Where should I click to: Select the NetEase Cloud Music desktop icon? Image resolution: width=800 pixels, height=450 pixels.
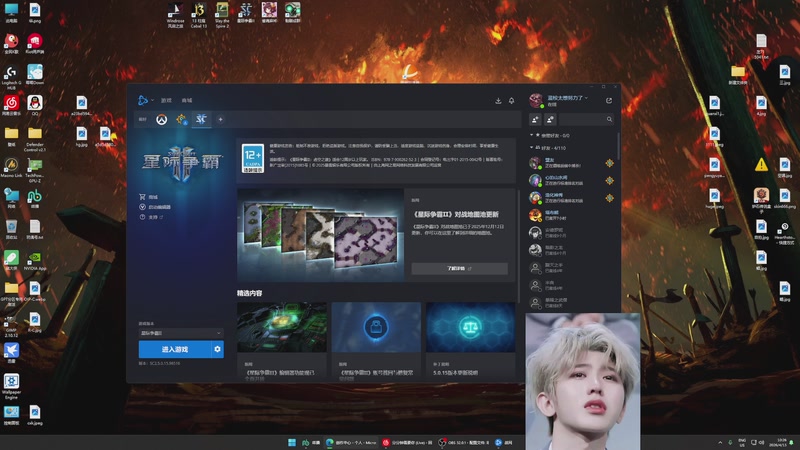tap(11, 106)
